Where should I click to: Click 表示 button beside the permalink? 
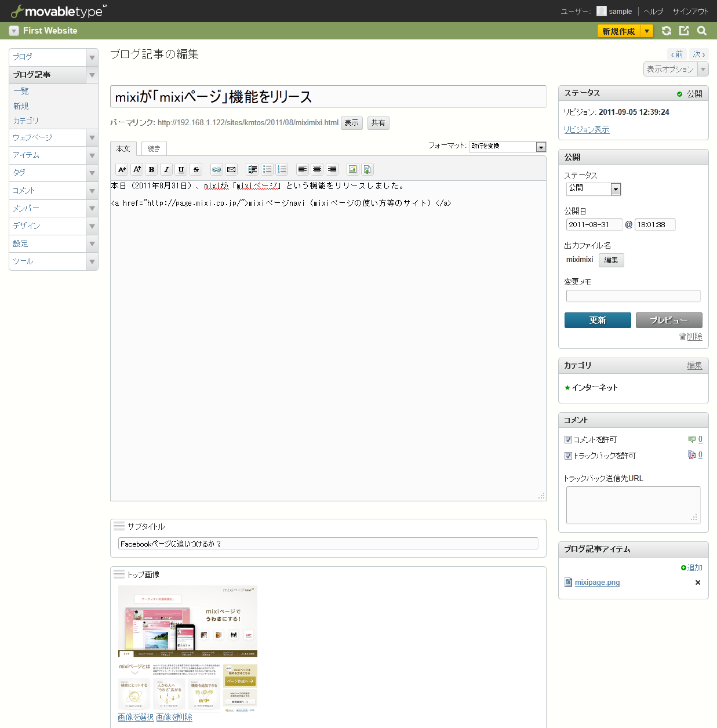(x=352, y=123)
